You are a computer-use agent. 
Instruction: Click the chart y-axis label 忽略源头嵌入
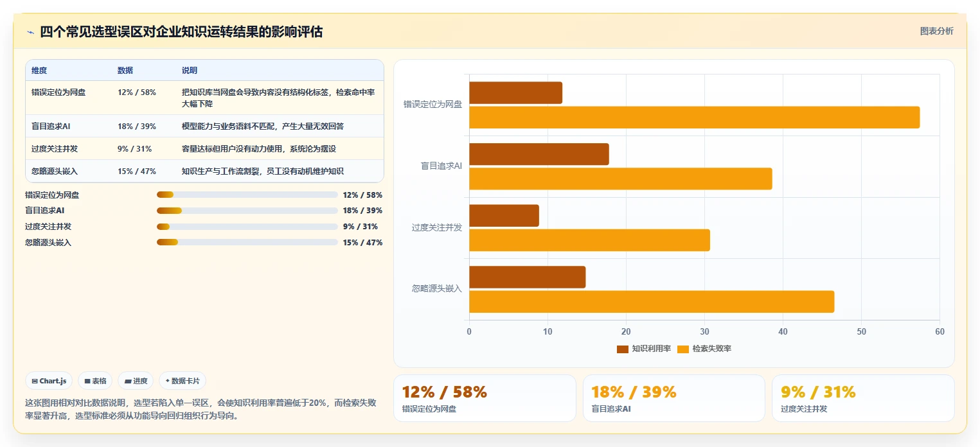click(x=437, y=289)
